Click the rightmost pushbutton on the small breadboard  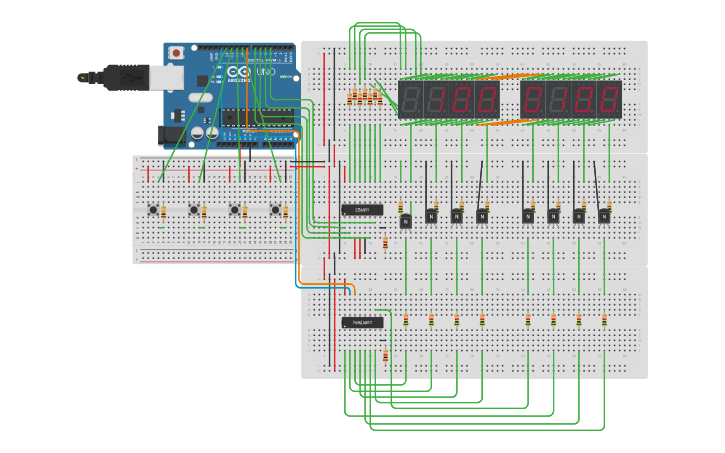pos(276,210)
